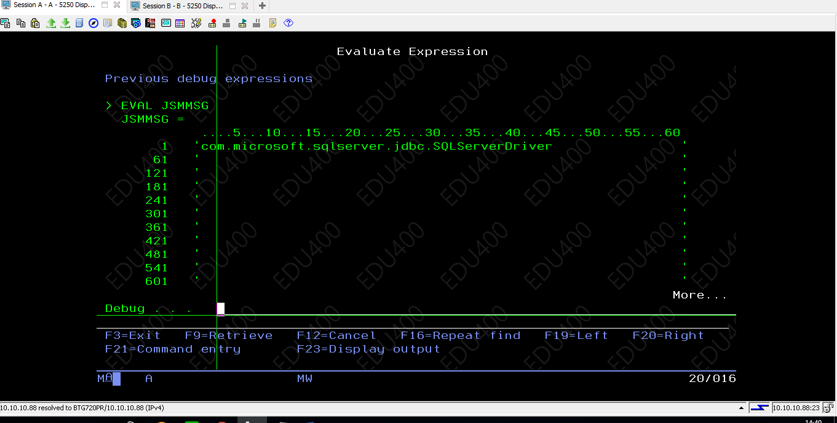This screenshot has width=837, height=423.
Task: Click the olive box icon in toolbar
Action: pos(122,23)
